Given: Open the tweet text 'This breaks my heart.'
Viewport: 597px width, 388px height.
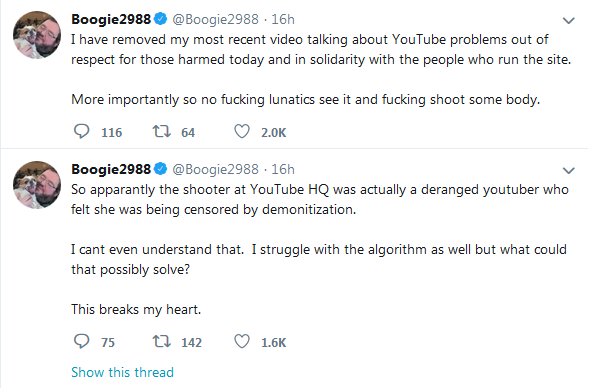Looking at the screenshot, I should [136, 309].
